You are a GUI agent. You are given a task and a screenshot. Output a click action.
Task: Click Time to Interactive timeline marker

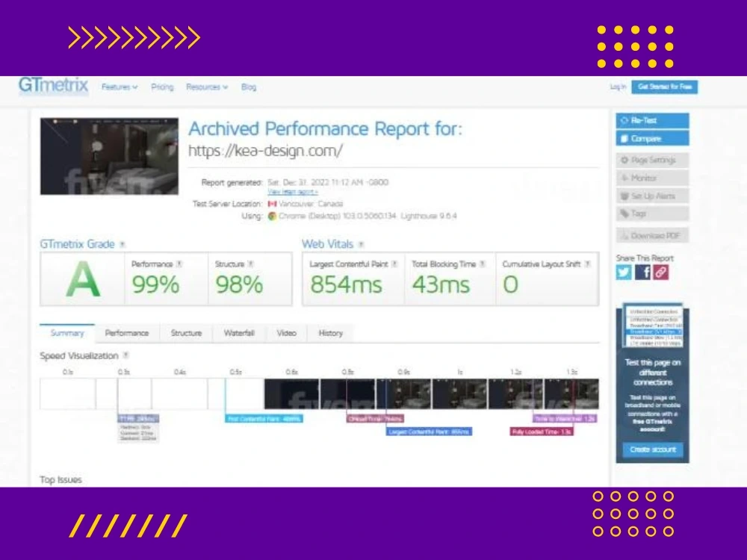565,419
